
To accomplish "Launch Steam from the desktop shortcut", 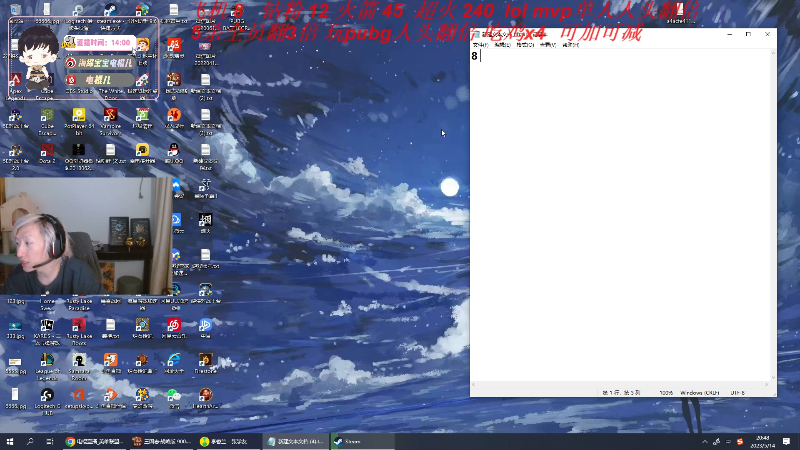I will (x=110, y=10).
